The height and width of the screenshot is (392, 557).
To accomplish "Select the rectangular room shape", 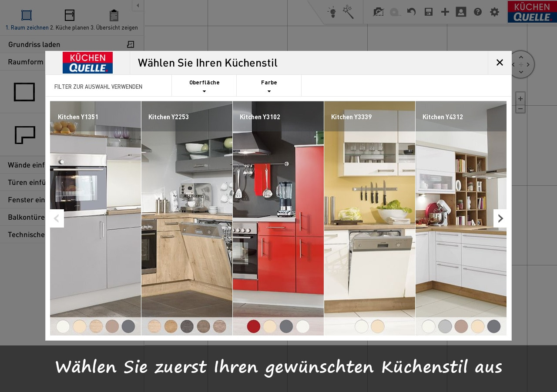I will tap(24, 92).
